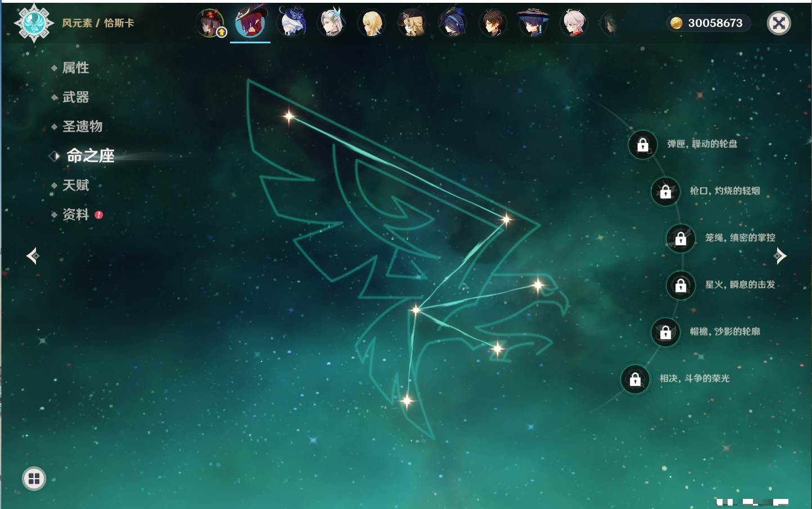Click the lock icon for 笼绳, 缜密的掌控
The image size is (812, 509).
coord(681,238)
